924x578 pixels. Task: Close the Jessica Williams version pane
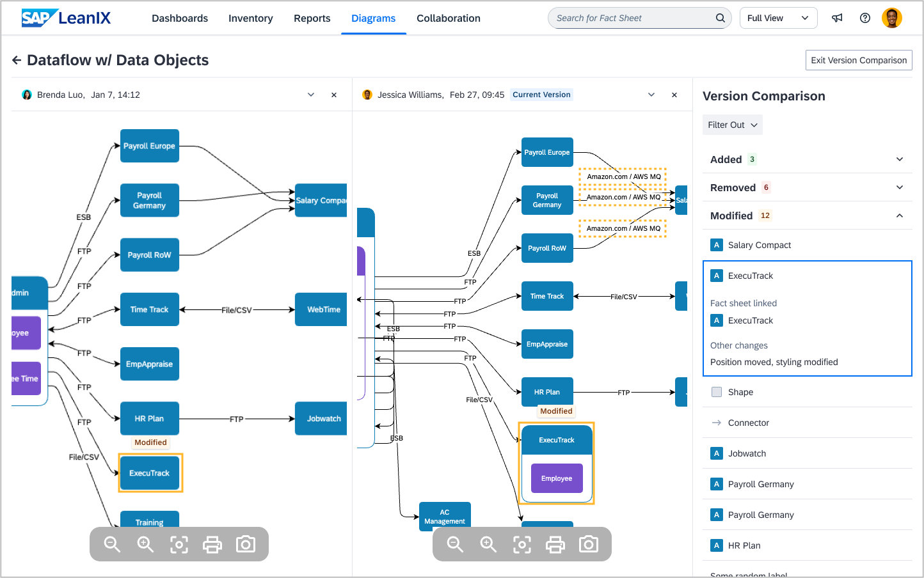[674, 95]
